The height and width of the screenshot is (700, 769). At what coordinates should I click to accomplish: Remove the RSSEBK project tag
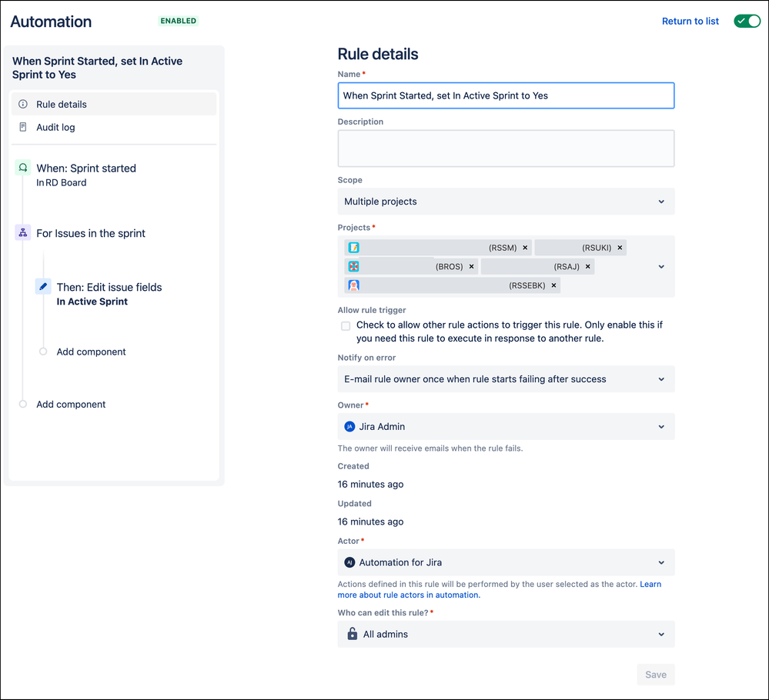pos(553,285)
